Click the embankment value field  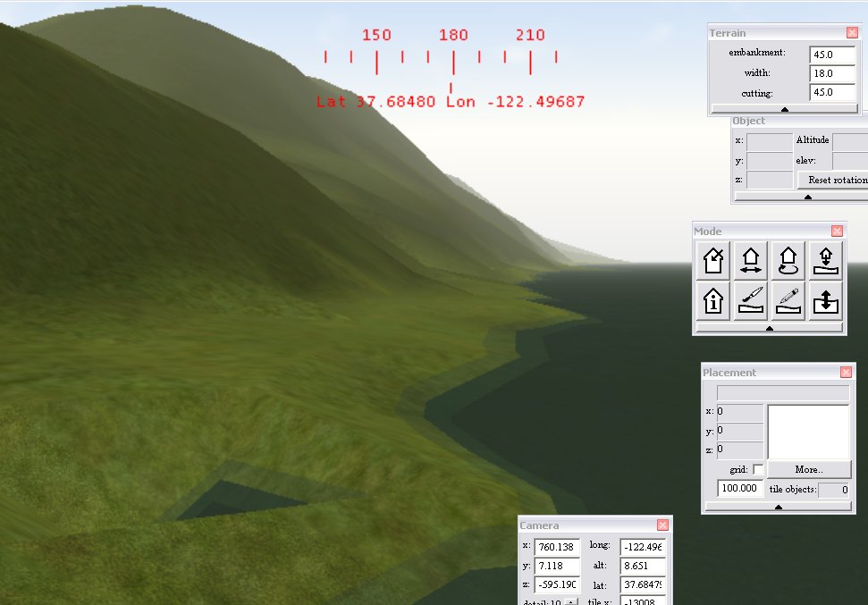832,55
